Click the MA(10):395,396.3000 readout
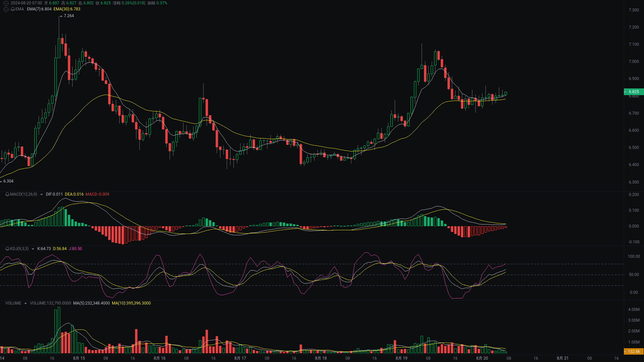 coord(131,303)
